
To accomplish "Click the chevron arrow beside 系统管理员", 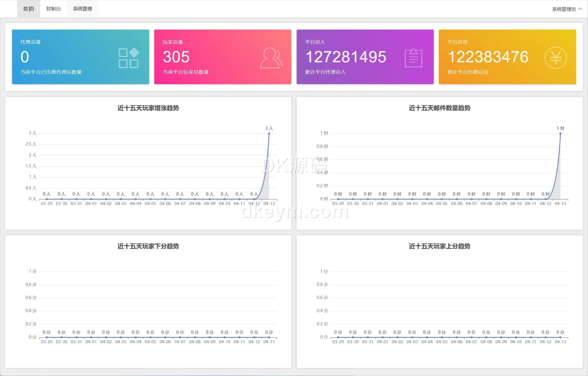I will [x=580, y=9].
